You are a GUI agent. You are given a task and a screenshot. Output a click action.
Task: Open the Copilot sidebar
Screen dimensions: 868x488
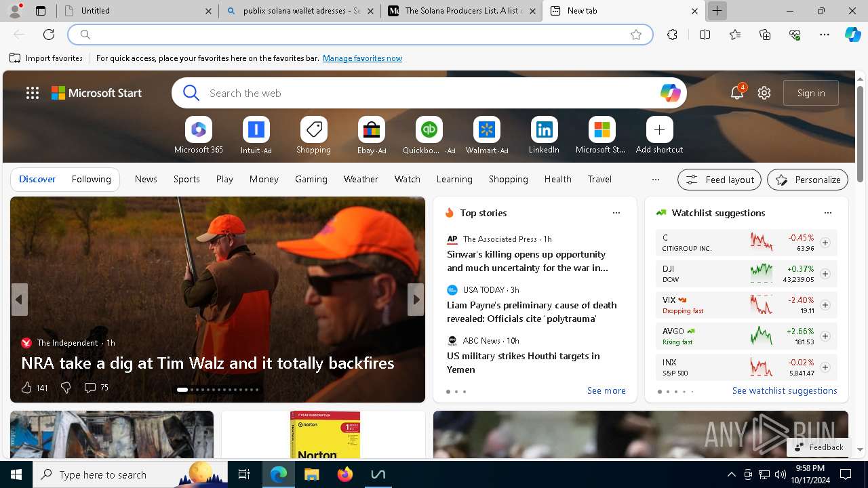point(852,35)
